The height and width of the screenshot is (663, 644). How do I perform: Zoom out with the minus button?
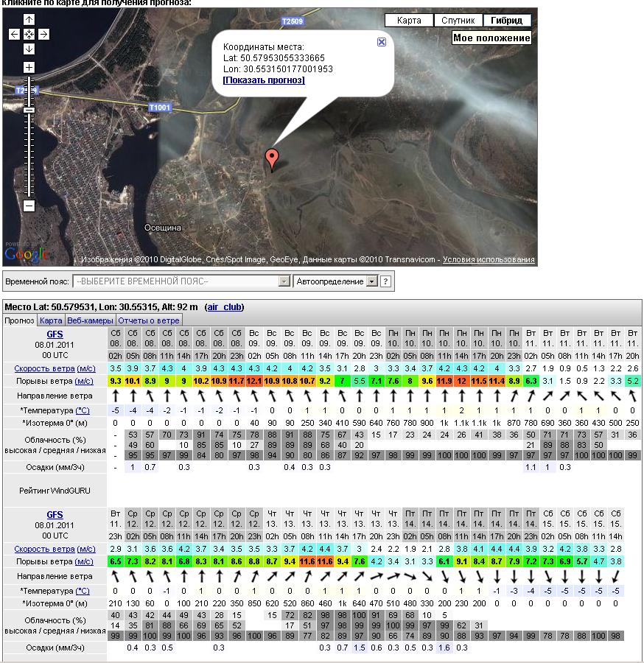tap(29, 206)
